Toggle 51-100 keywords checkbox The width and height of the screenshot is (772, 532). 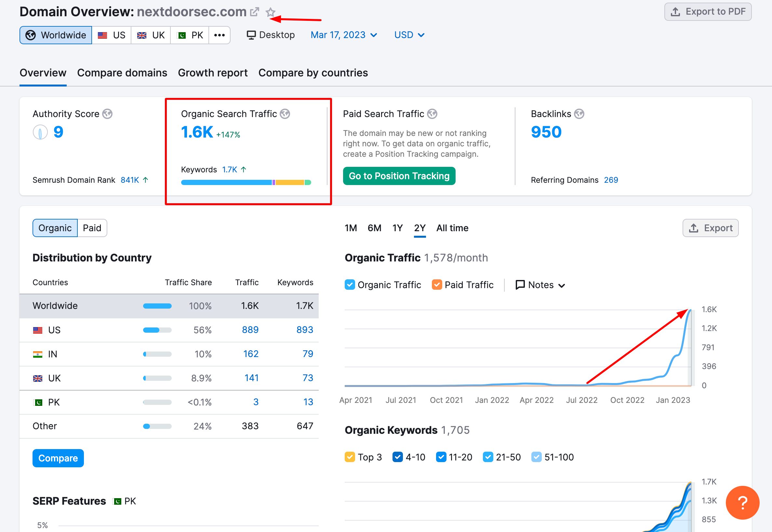(x=536, y=457)
